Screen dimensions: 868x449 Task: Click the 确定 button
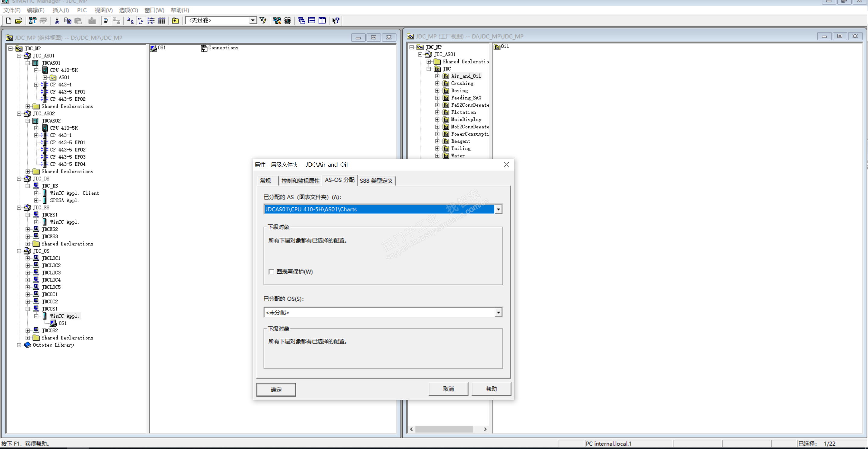point(276,389)
